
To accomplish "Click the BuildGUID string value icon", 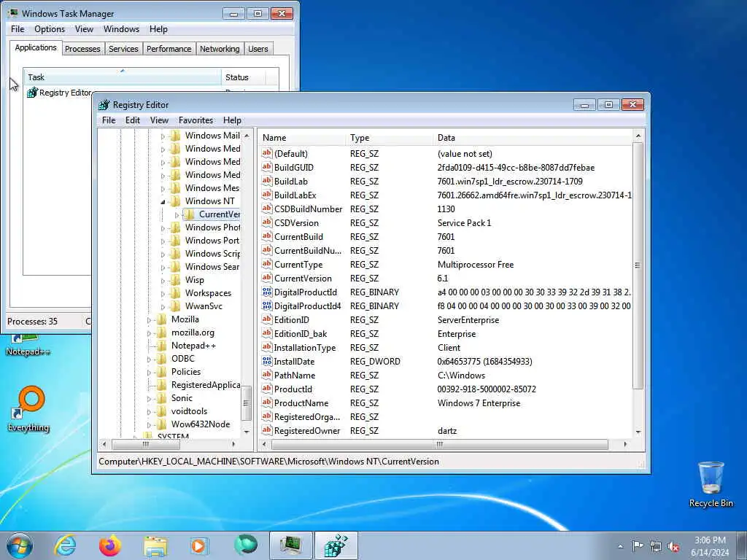I will 267,167.
